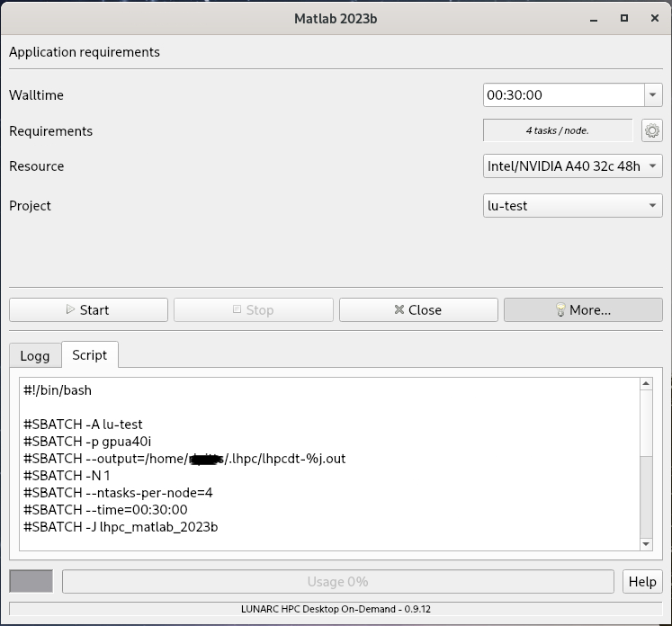
Task: Click the gray status indicator box
Action: 31,581
